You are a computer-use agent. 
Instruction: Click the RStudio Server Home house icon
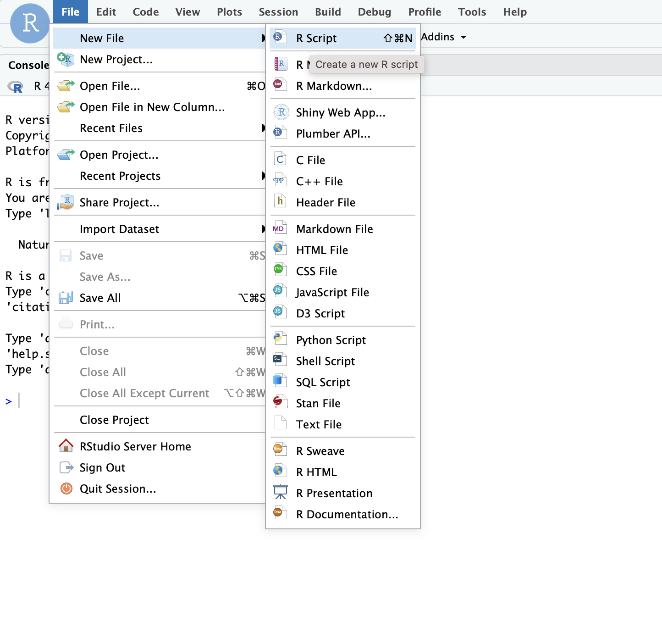(66, 445)
